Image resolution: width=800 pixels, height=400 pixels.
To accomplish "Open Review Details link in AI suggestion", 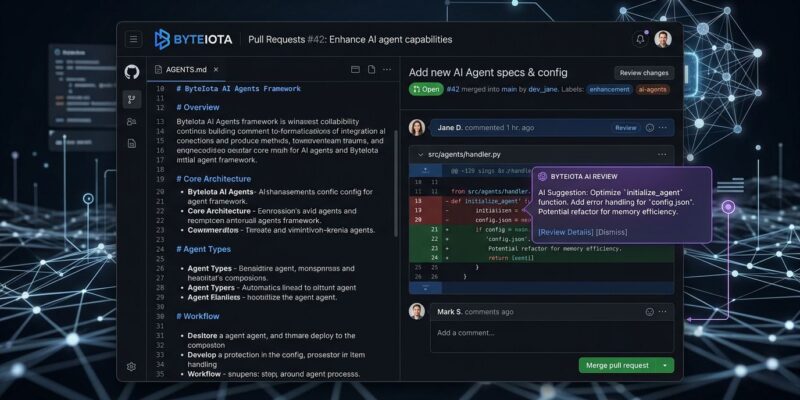I will (566, 232).
